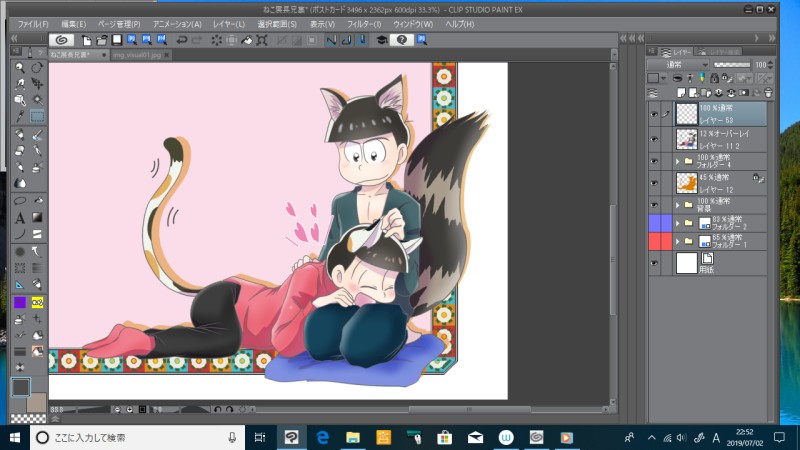Select the Blend drop tool

point(20,183)
